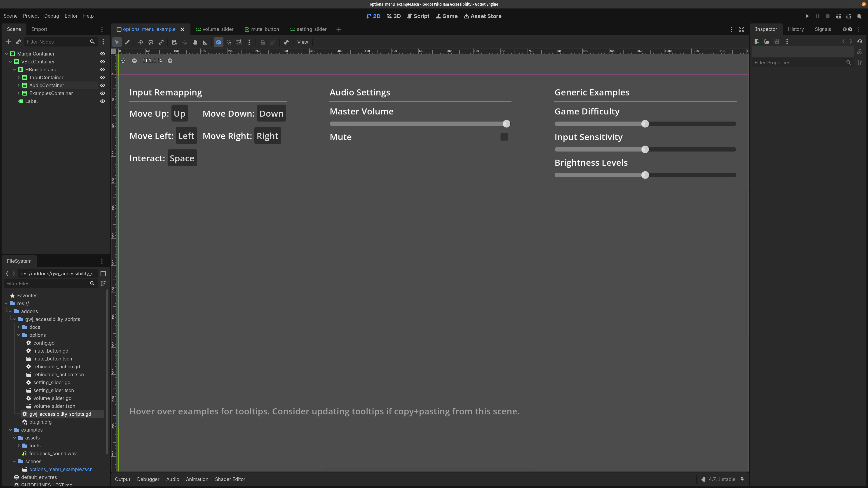Expand the fonts folder
The height and width of the screenshot is (488, 868).
[x=19, y=446]
